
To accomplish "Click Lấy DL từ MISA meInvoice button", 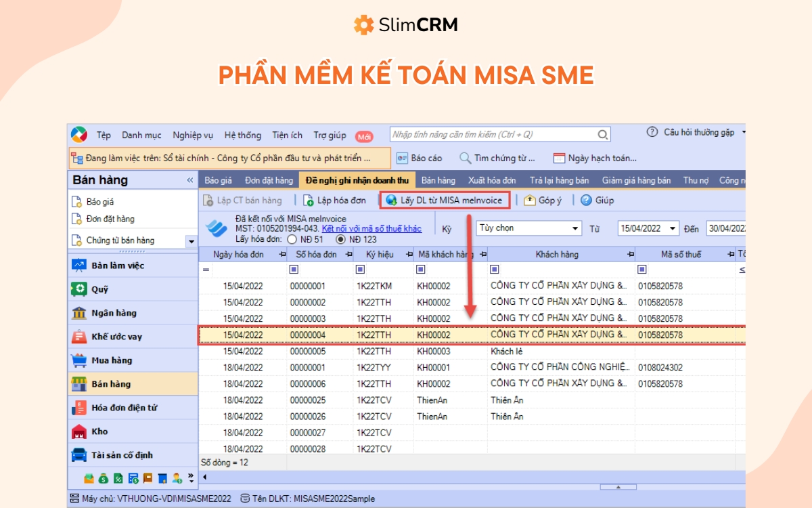I will click(x=445, y=200).
